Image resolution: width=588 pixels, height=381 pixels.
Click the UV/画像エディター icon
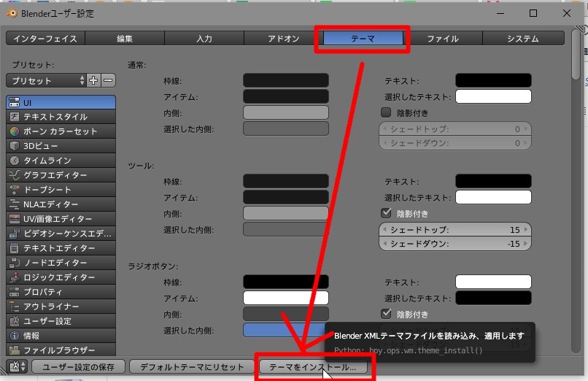[x=15, y=219]
